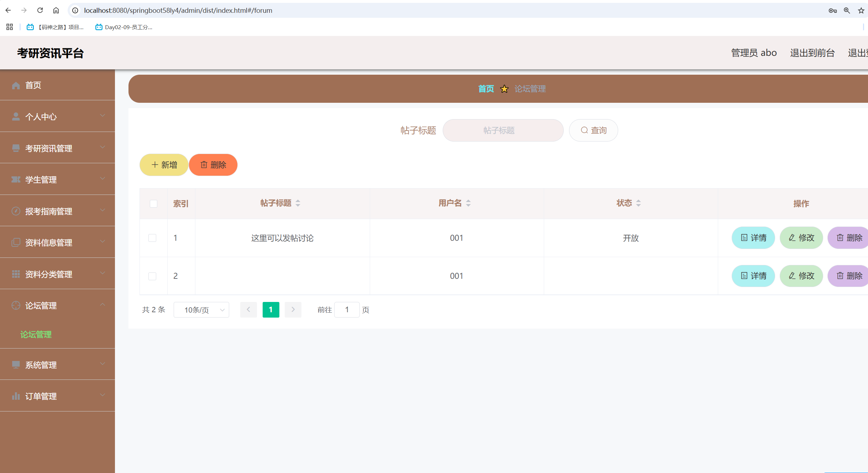Click the browser zoom magnifier icon
Screen dimensions: 868x473
(847, 10)
